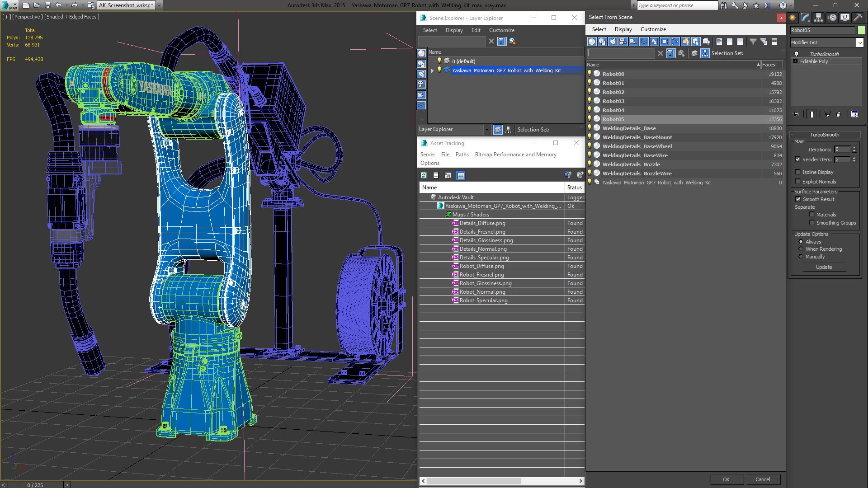Open Layer Explorer view dropdown arrow
The width and height of the screenshot is (868, 488).
tap(486, 130)
